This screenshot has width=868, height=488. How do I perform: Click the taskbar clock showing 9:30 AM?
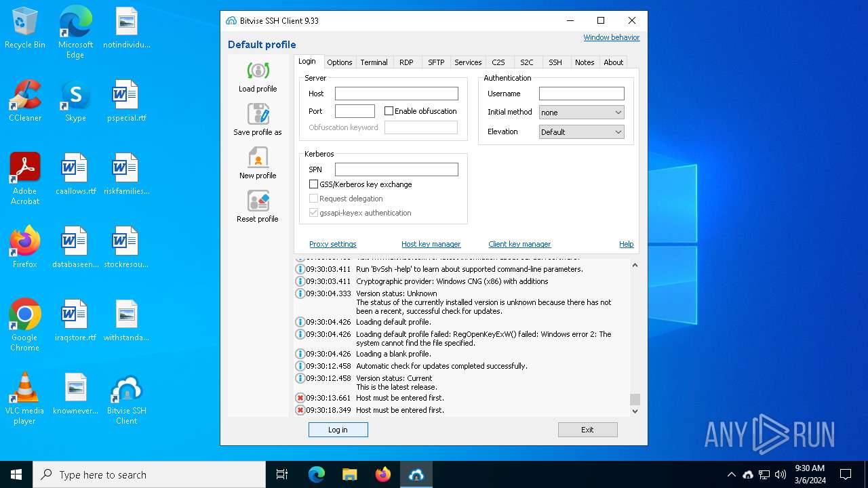point(810,474)
